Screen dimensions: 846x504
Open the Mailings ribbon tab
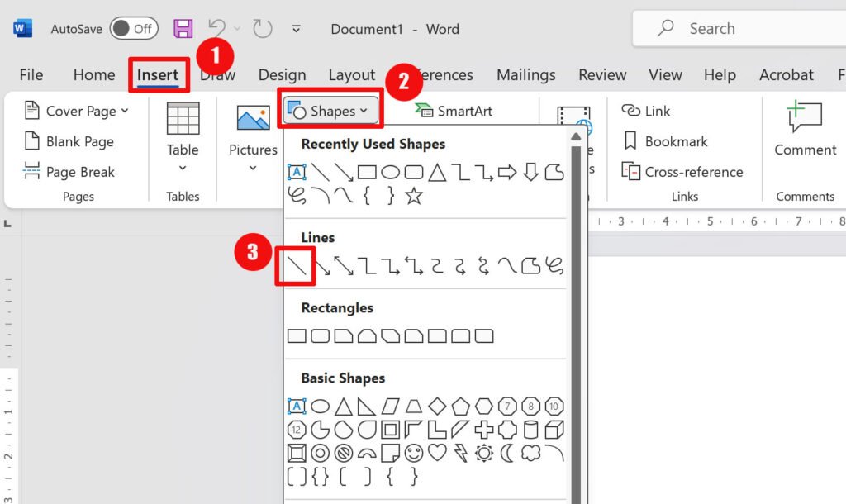[x=525, y=75]
